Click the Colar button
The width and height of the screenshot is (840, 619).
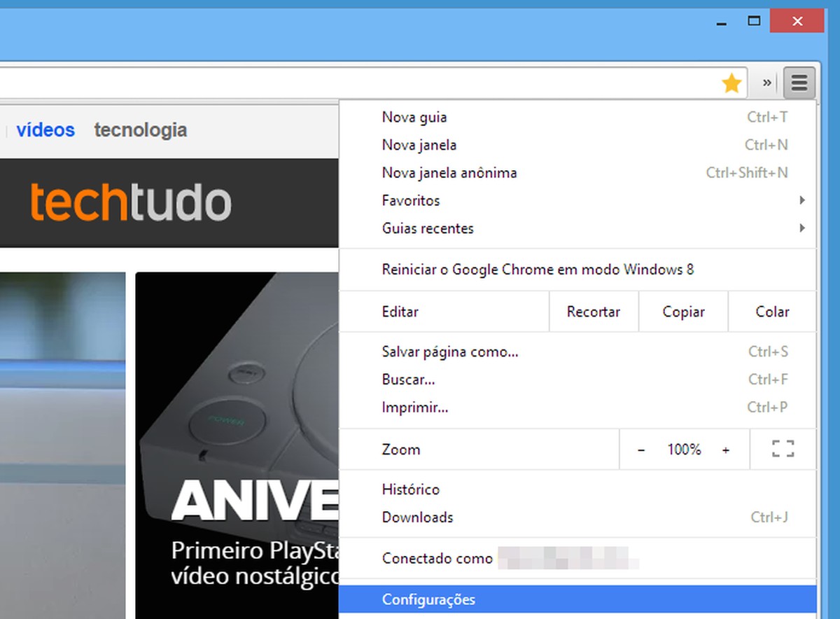point(772,312)
